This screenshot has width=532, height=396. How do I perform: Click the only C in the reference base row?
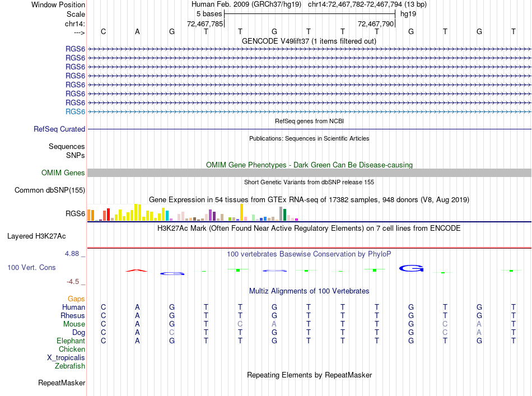pyautogui.click(x=104, y=31)
